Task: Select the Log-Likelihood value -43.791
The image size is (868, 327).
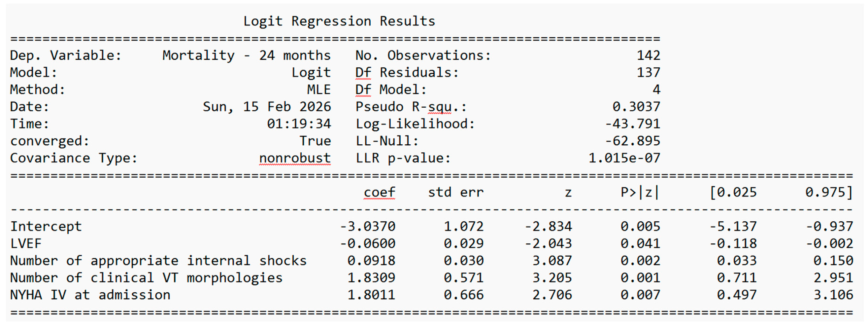Action: tap(632, 124)
